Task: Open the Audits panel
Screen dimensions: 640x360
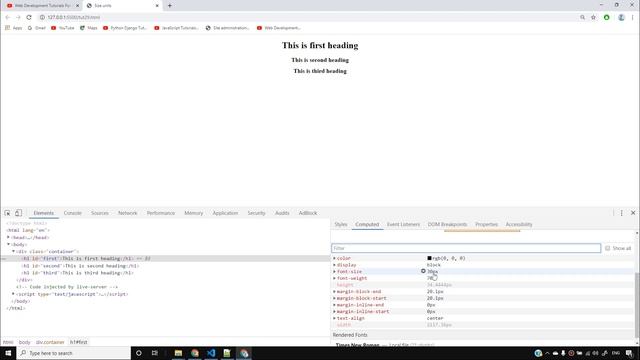Action: coord(282,213)
